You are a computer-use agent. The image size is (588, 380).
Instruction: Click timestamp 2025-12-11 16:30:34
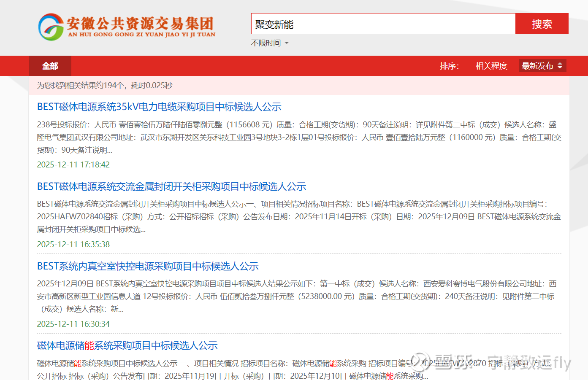[73, 324]
